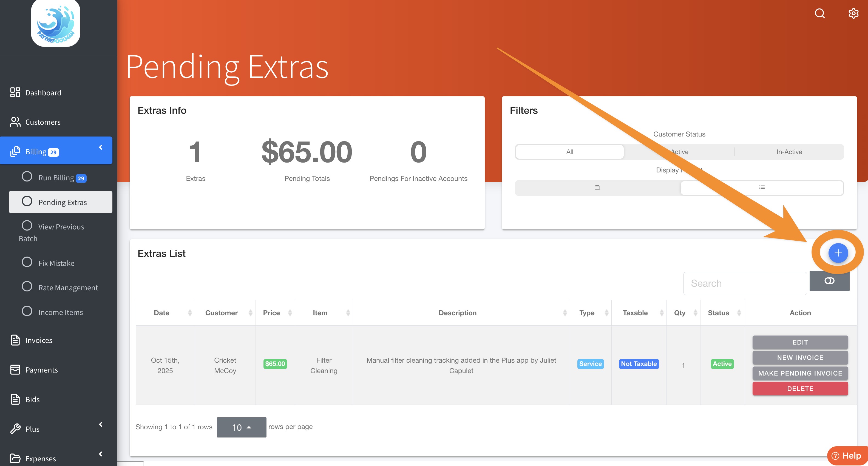Open the 10 rows per page dropdown
Image resolution: width=868 pixels, height=466 pixels.
[x=241, y=427]
